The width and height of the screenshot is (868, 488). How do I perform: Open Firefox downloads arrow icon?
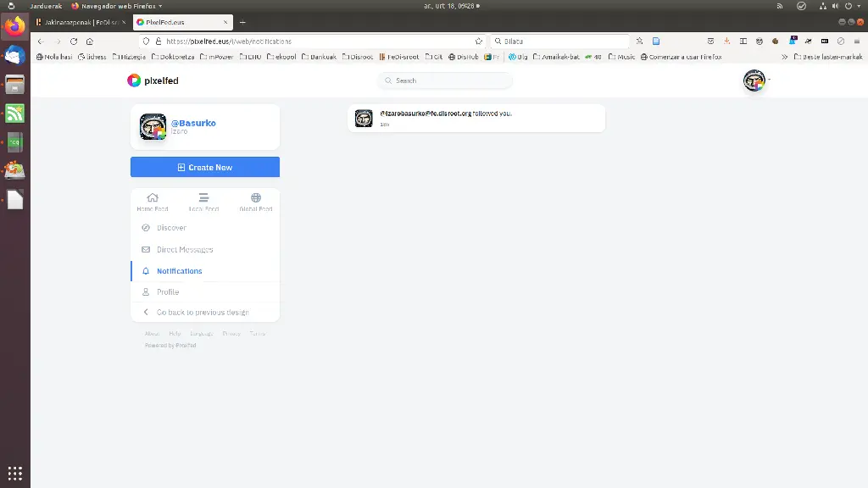point(726,42)
